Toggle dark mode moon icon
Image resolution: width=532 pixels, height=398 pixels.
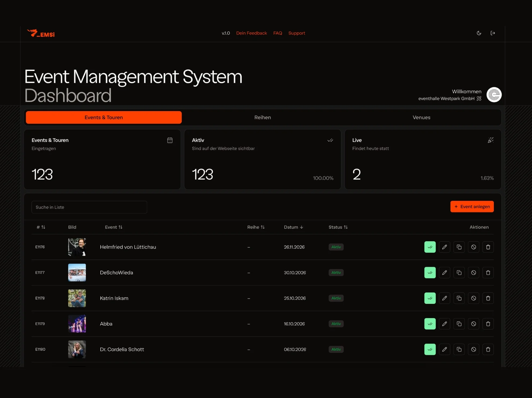(x=479, y=33)
